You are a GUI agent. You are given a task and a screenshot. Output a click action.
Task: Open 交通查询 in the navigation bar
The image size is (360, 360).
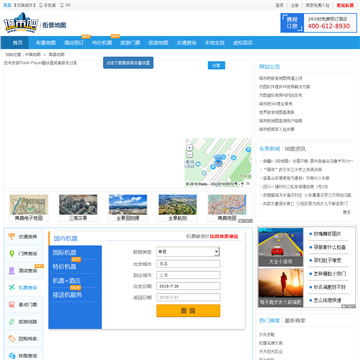(186, 43)
